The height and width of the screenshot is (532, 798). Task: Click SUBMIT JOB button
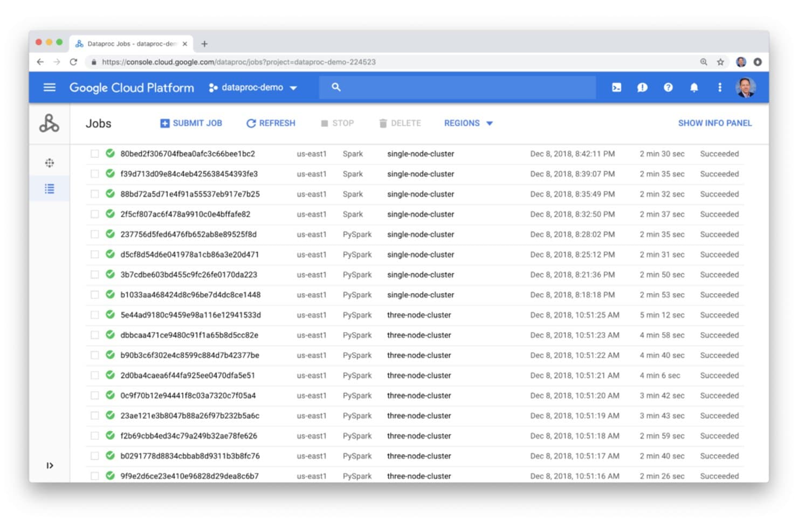point(191,123)
